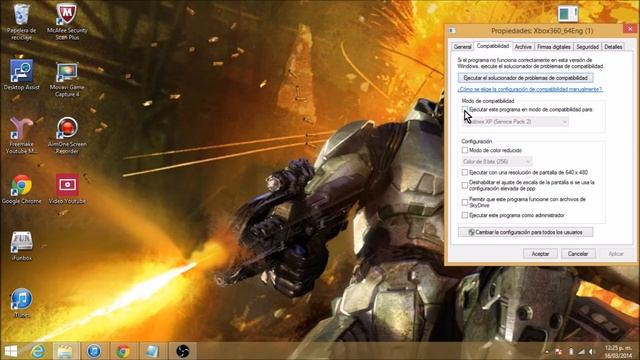
Task: Check Ejecutar este programa como administrador
Action: (x=464, y=215)
